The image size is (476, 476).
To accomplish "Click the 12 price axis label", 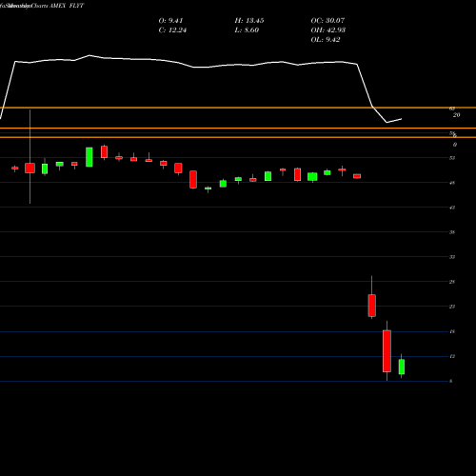I will coord(452,356).
